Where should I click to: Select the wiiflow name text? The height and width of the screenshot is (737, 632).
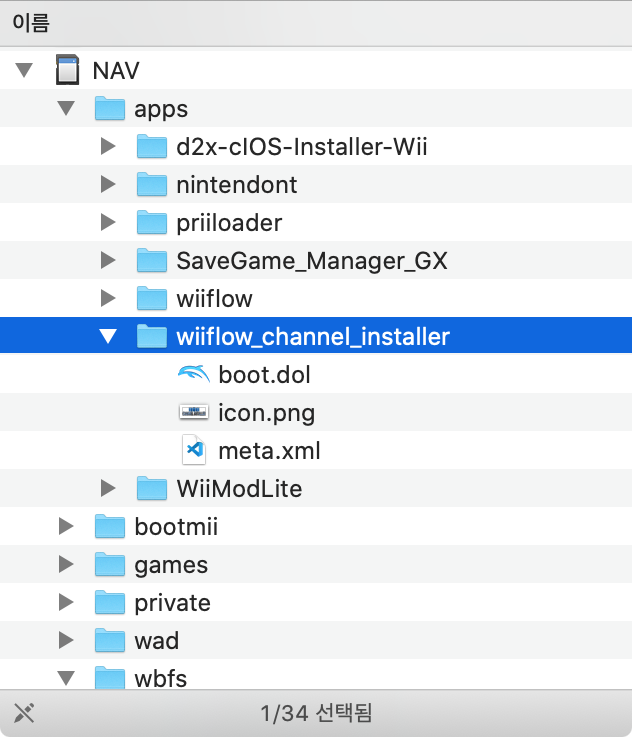point(215,299)
